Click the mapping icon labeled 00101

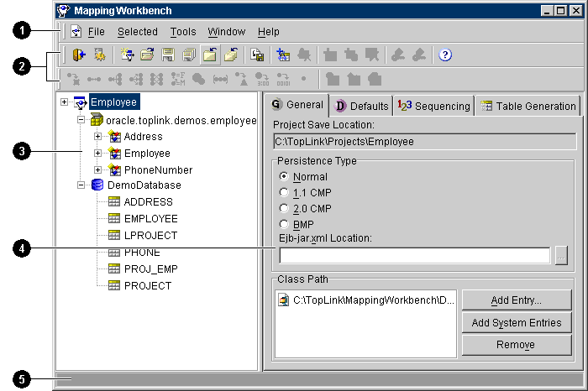[x=283, y=79]
